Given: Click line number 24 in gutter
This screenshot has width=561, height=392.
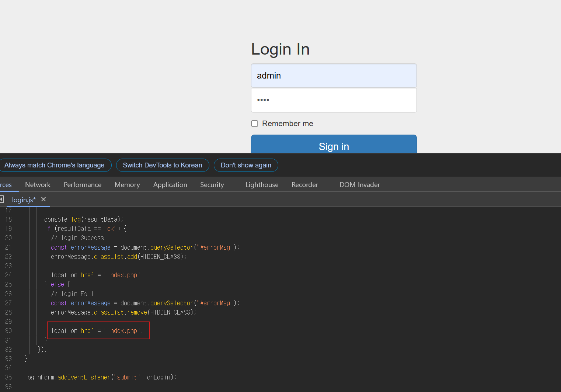Looking at the screenshot, I should 8,275.
